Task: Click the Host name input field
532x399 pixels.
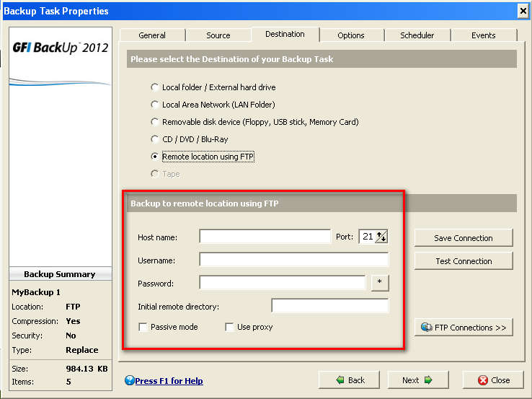Action: click(x=265, y=237)
